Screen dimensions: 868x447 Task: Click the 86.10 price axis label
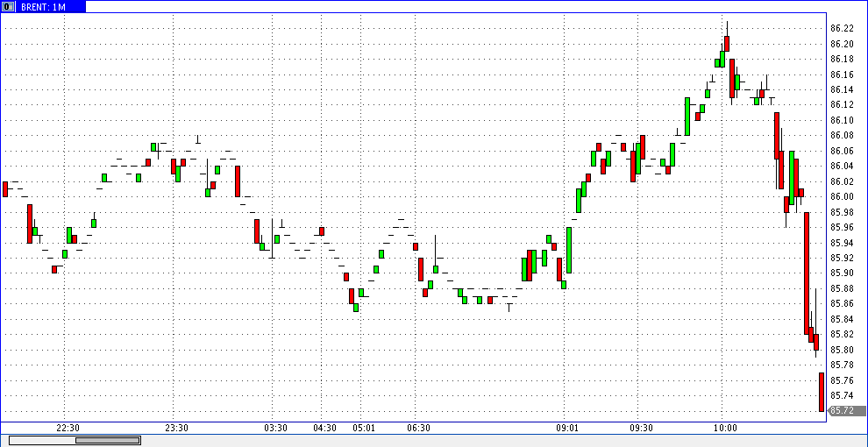(x=842, y=120)
